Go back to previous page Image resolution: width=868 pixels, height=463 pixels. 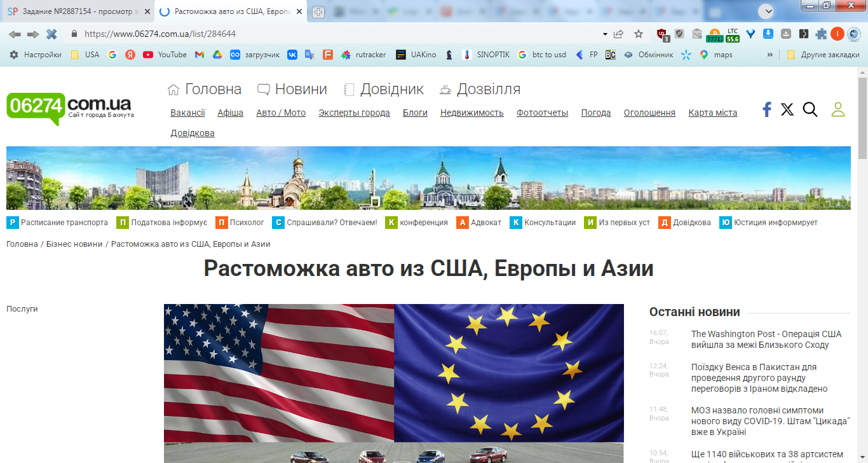tap(15, 34)
